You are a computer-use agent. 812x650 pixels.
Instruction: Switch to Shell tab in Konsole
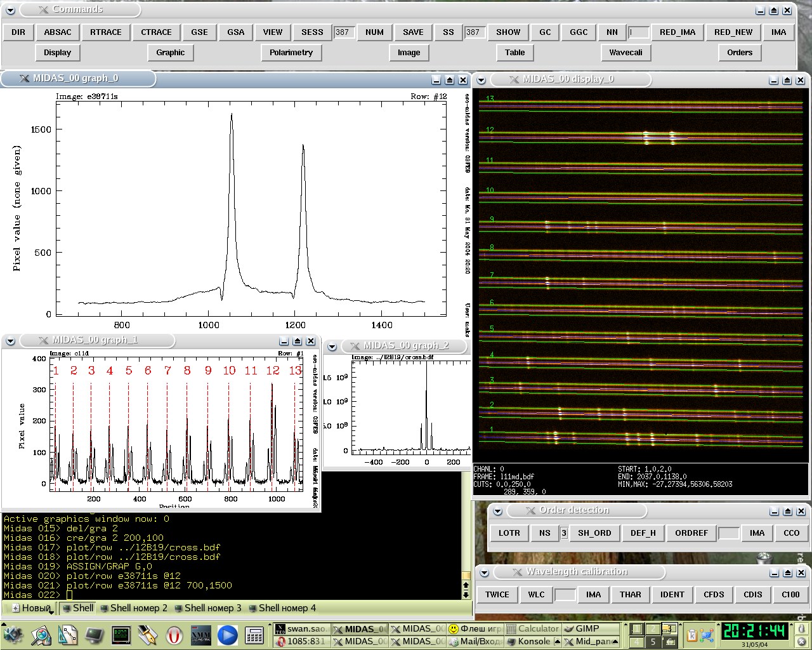coord(77,608)
